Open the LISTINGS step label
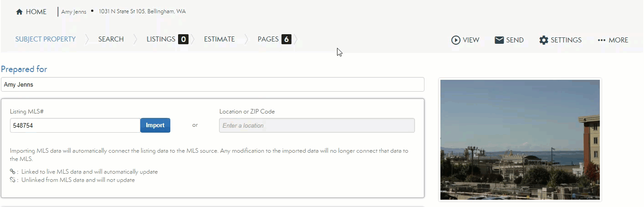The image size is (644, 207). pos(161,39)
